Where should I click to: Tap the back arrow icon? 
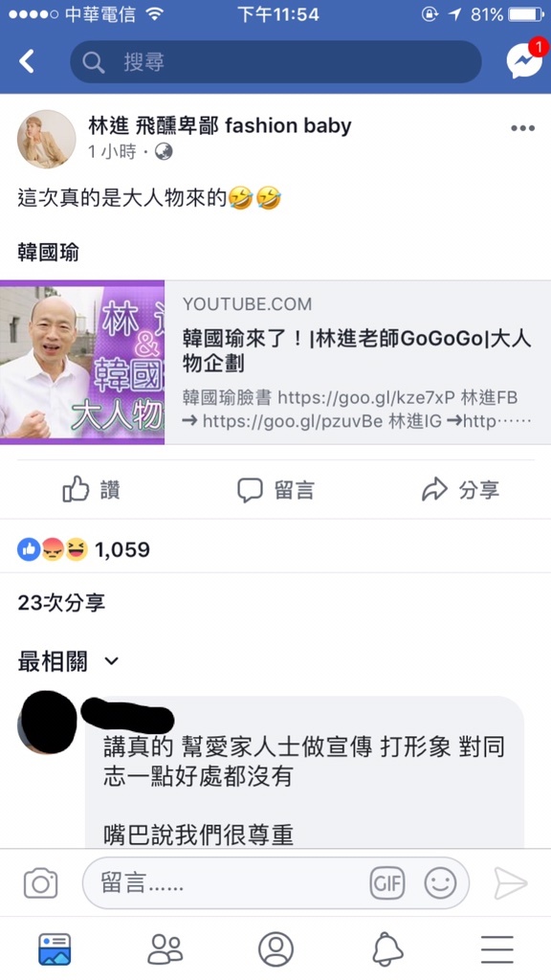pyautogui.click(x=26, y=62)
